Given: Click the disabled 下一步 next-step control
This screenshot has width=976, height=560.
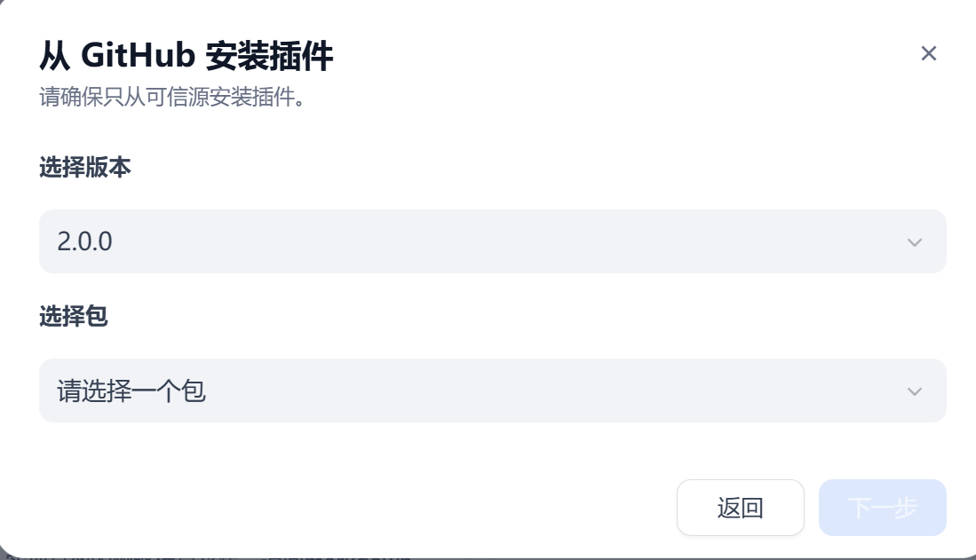Looking at the screenshot, I should tap(882, 507).
